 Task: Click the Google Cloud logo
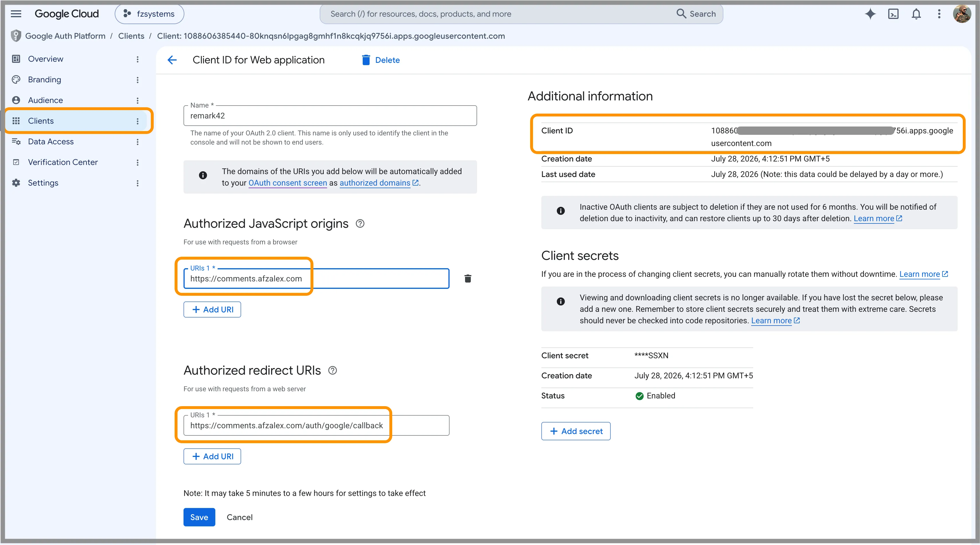coord(67,14)
